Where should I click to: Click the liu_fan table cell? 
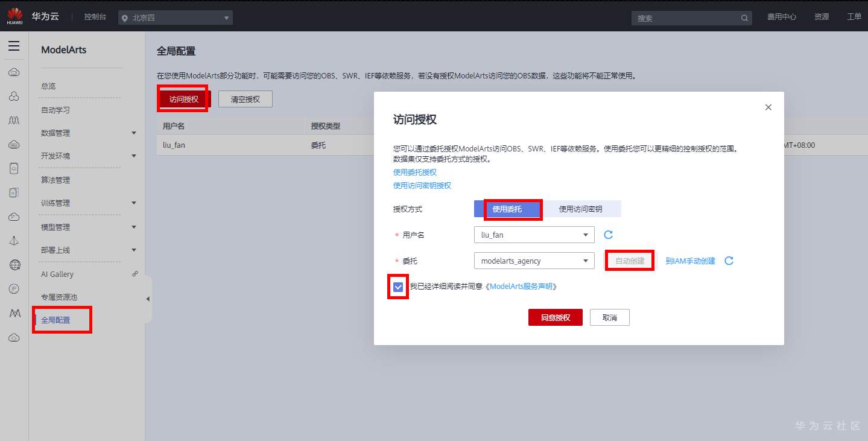click(174, 145)
